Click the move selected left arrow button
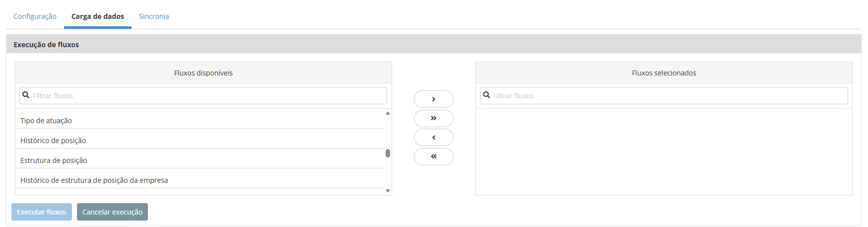 (433, 138)
